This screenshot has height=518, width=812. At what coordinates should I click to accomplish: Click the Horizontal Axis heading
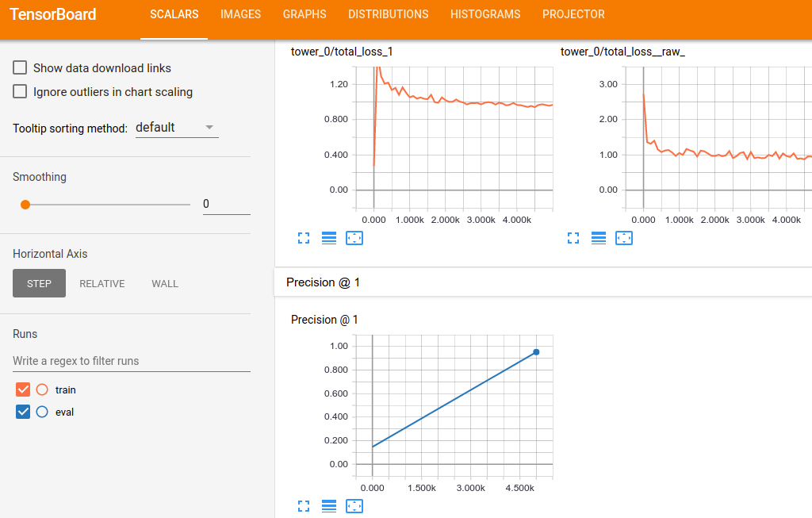coord(50,254)
